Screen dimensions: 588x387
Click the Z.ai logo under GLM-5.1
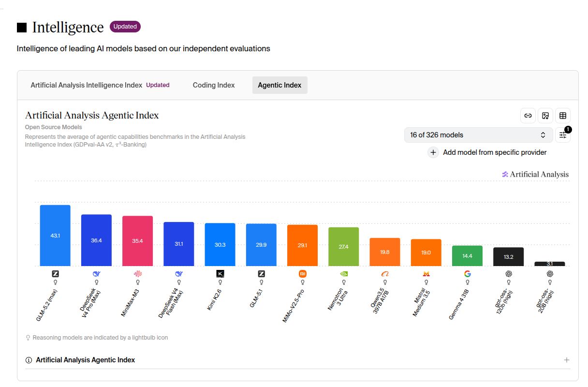(262, 274)
